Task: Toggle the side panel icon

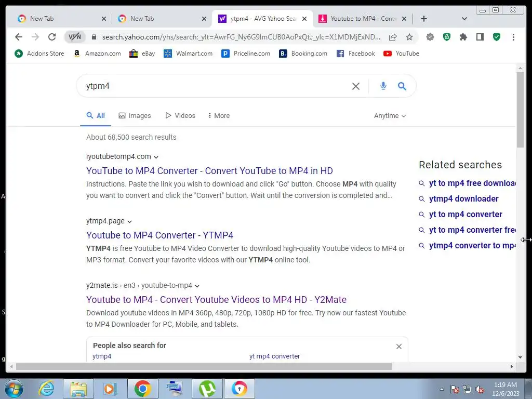Action: [x=480, y=37]
